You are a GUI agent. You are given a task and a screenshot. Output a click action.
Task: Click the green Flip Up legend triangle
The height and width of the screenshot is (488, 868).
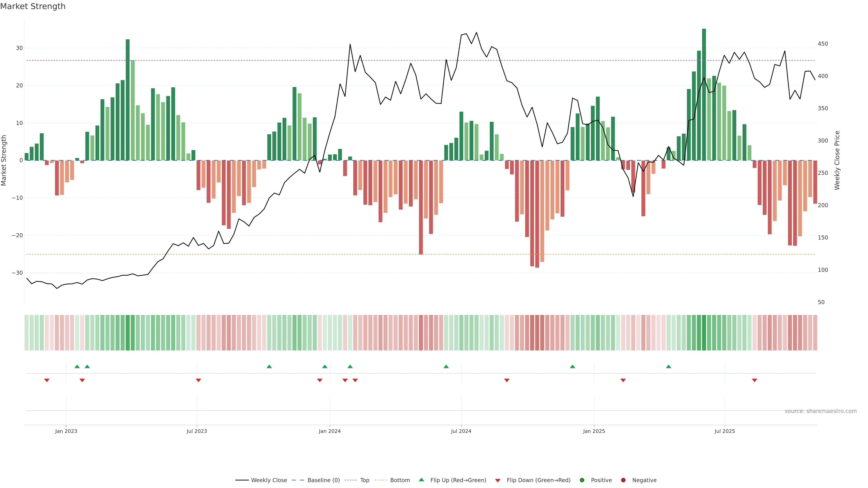click(x=421, y=480)
